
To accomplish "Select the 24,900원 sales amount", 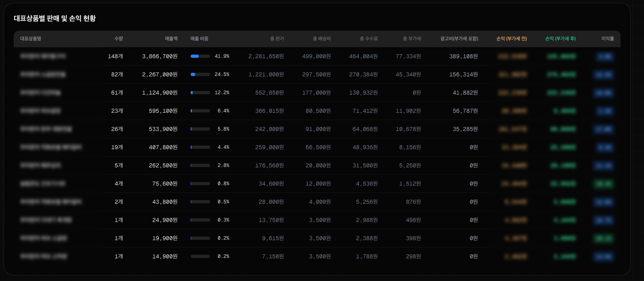I will pyautogui.click(x=165, y=220).
